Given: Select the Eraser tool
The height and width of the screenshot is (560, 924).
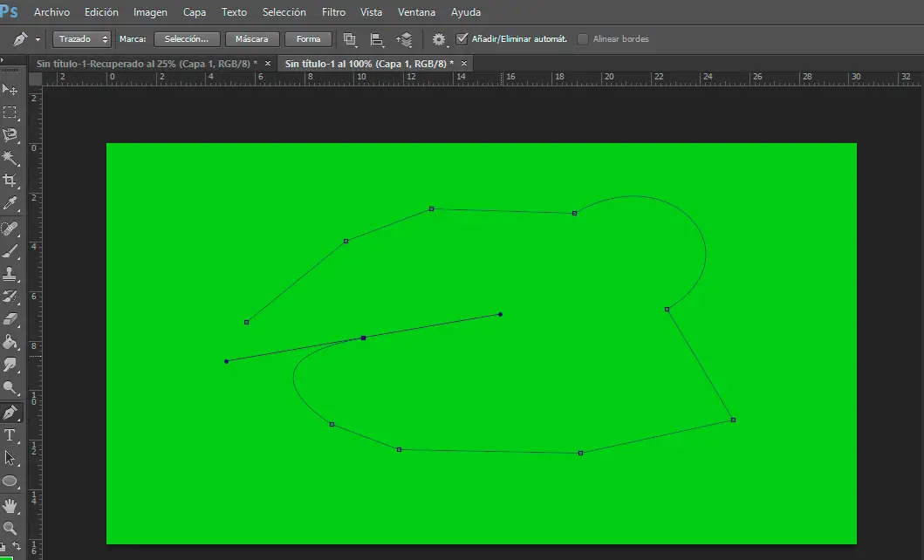Looking at the screenshot, I should point(10,319).
